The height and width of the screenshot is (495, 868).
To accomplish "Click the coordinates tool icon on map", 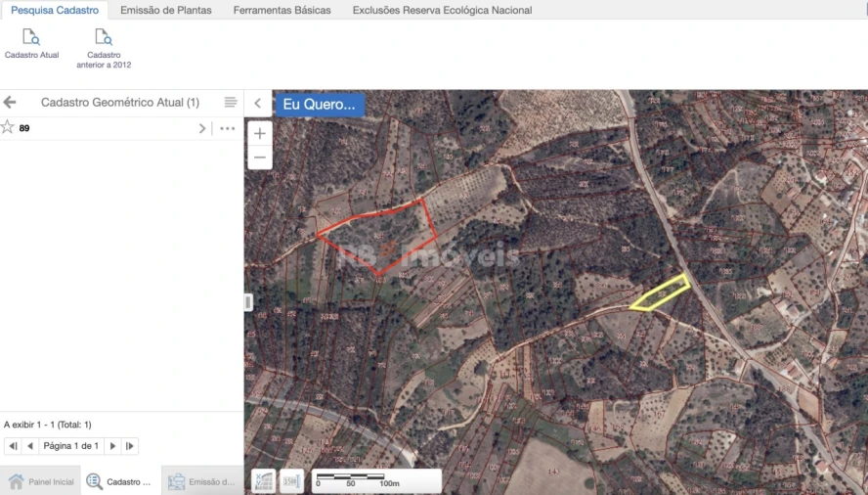I will point(264,480).
